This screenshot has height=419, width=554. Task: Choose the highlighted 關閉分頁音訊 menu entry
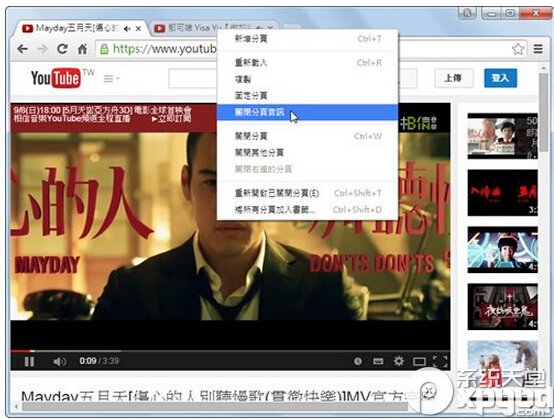coord(307,112)
